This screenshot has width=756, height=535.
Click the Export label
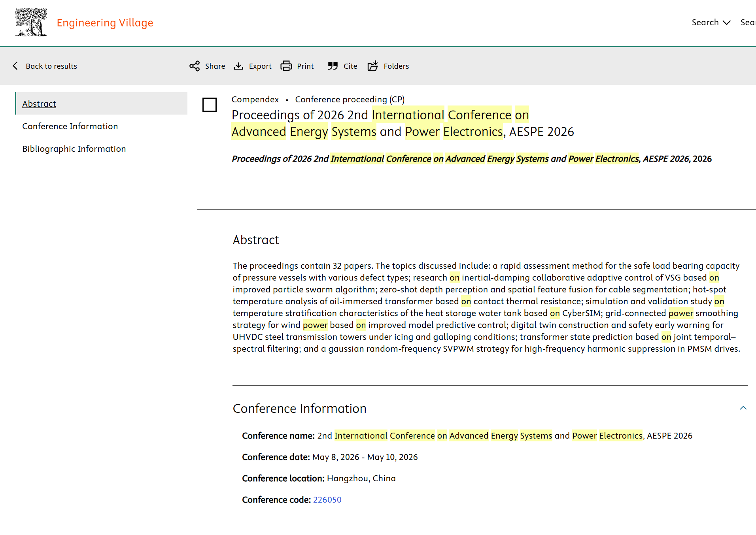260,66
